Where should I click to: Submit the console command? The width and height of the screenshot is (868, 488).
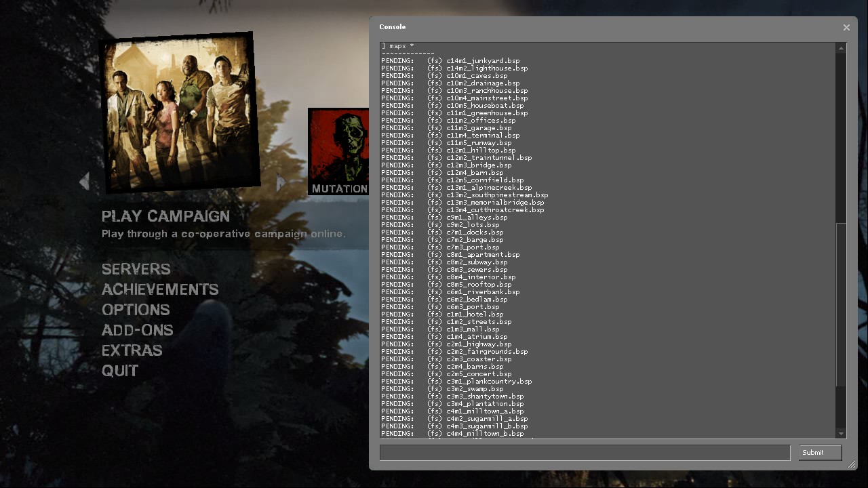coord(820,453)
